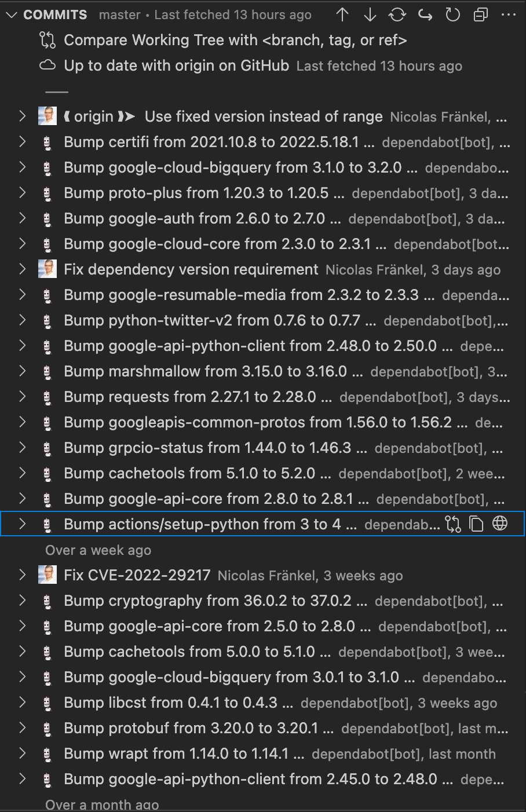Click dependabot avatar on the Bump libcst commit
The image size is (526, 812).
[x=48, y=703]
